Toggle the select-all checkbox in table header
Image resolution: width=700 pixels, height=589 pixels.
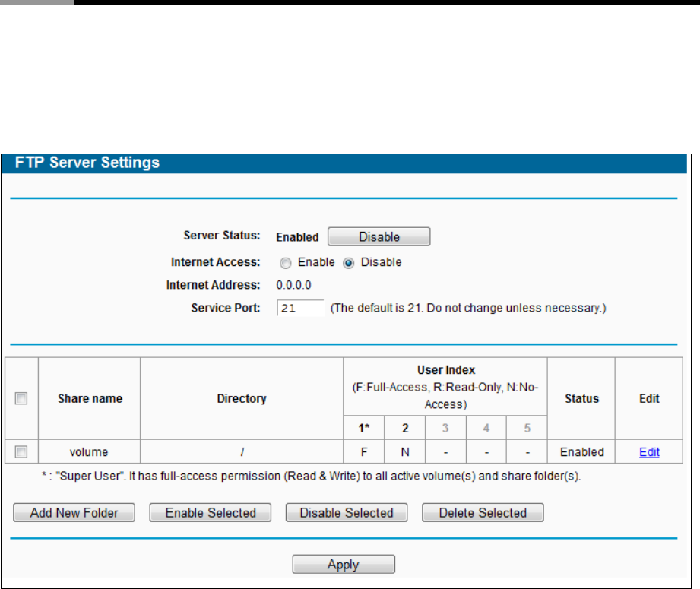click(x=21, y=398)
